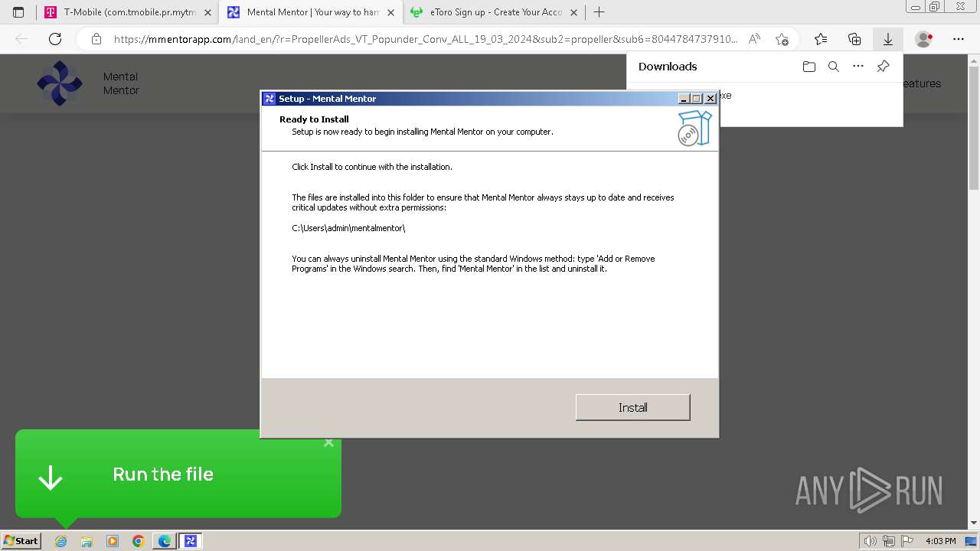
Task: Click the C:\Users\admin\mentalmentor\ path text
Action: [x=348, y=228]
